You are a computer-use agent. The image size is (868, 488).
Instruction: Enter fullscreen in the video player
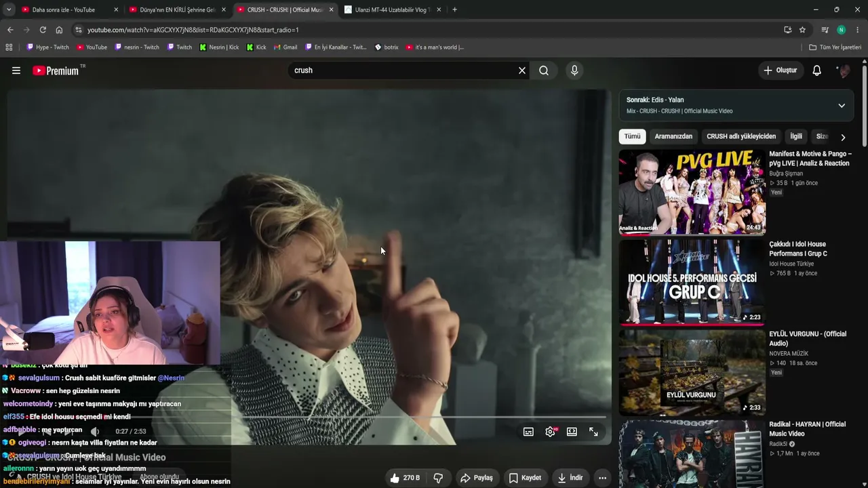(x=593, y=432)
